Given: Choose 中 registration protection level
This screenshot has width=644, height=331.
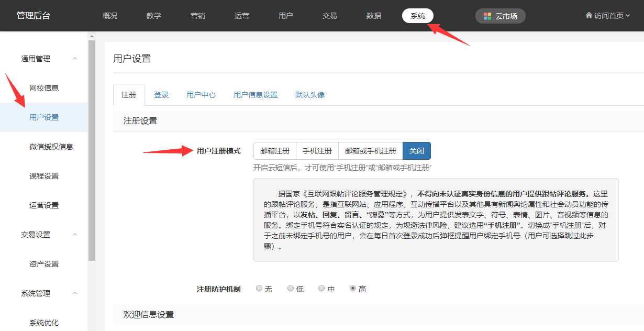Looking at the screenshot, I should (x=321, y=289).
